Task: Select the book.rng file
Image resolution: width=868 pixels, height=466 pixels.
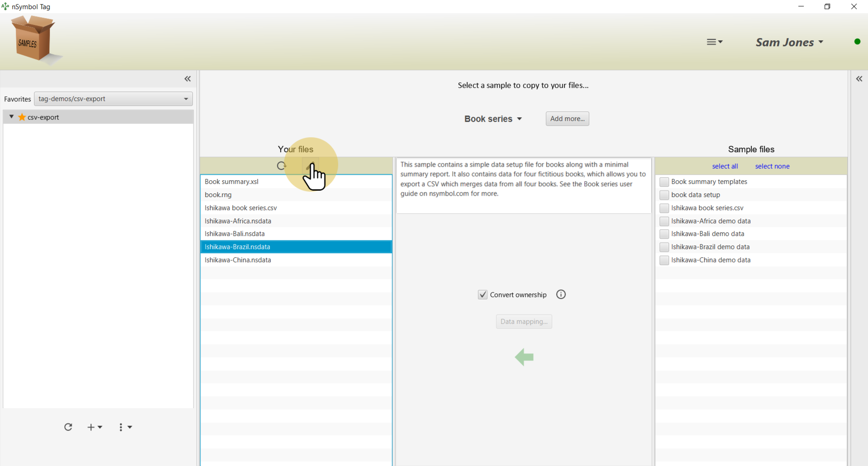Action: click(x=296, y=195)
